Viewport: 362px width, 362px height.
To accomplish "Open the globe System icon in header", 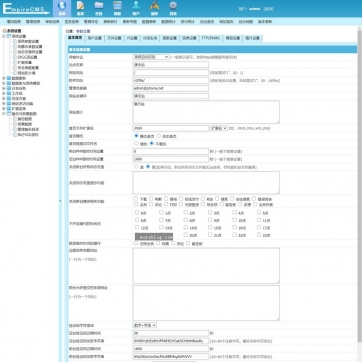I will [62, 8].
